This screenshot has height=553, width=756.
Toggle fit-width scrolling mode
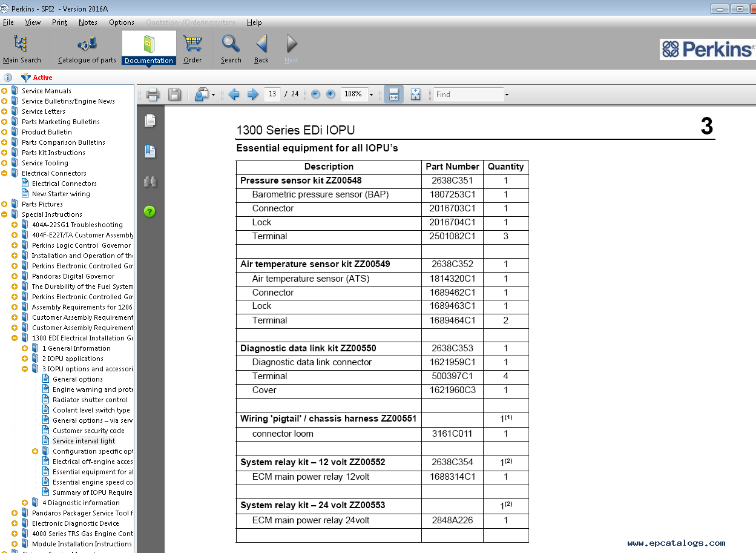click(x=393, y=94)
